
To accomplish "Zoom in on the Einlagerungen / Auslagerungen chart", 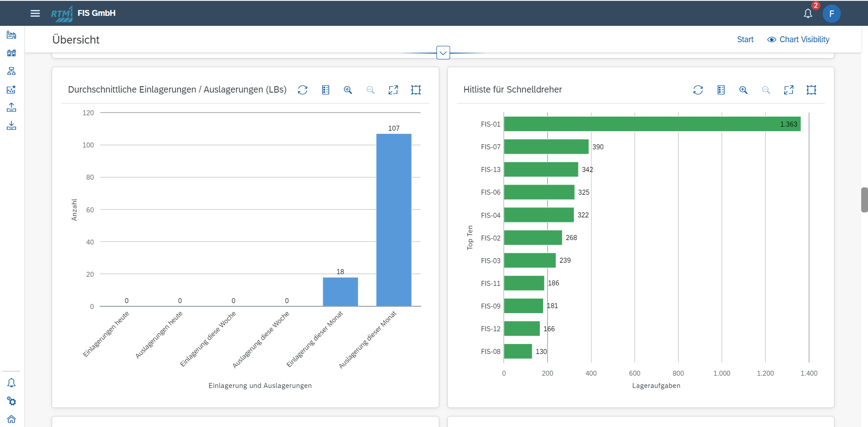I will click(x=348, y=90).
